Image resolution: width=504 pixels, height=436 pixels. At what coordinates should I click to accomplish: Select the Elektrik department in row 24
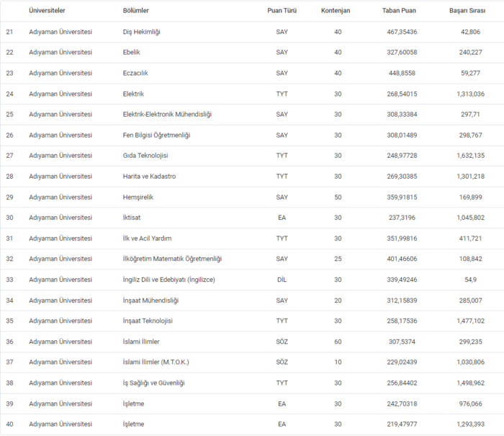click(x=133, y=94)
